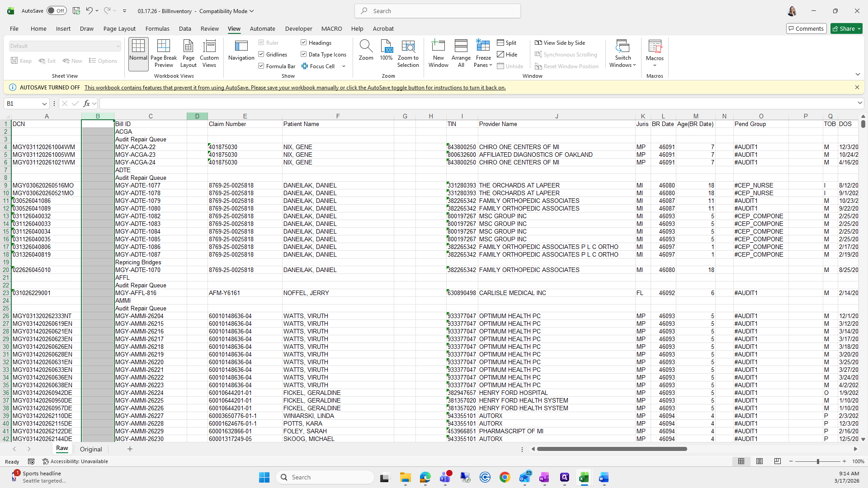Expand the Name Box dropdown arrow
Screen dimensions: 868x488
pyautogui.click(x=44, y=104)
